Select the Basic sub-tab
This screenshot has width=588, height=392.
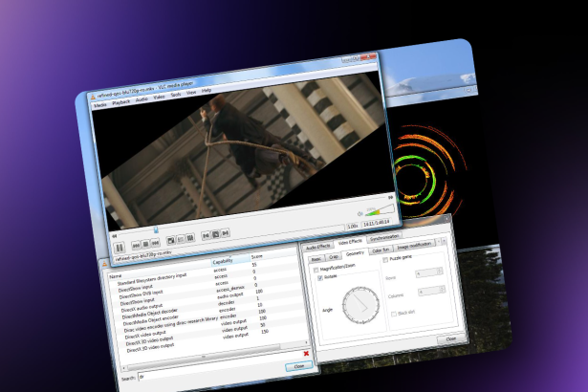(316, 259)
